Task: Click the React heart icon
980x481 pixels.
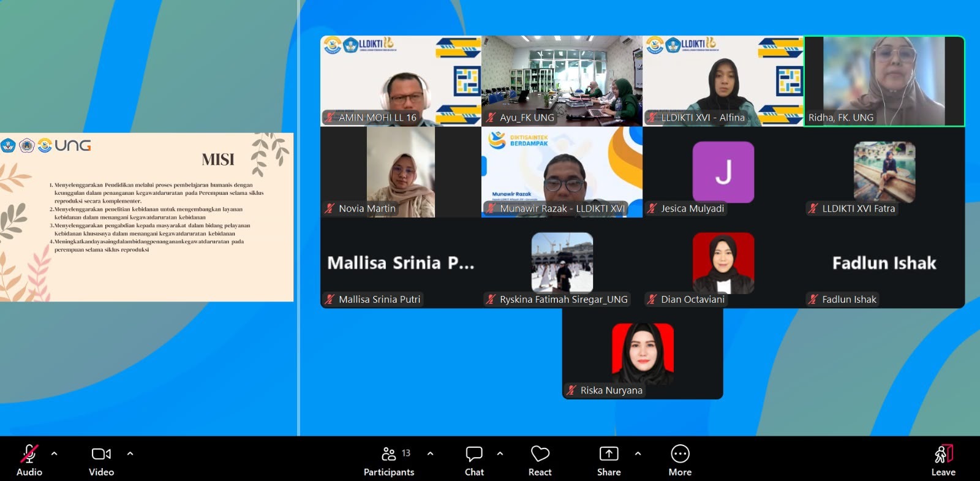Action: [540, 454]
